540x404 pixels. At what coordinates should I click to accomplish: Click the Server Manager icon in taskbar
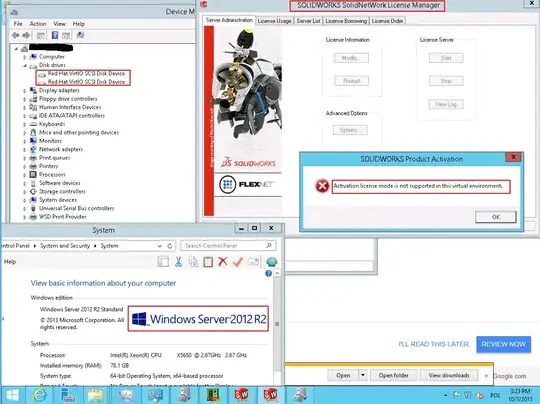pos(68,395)
